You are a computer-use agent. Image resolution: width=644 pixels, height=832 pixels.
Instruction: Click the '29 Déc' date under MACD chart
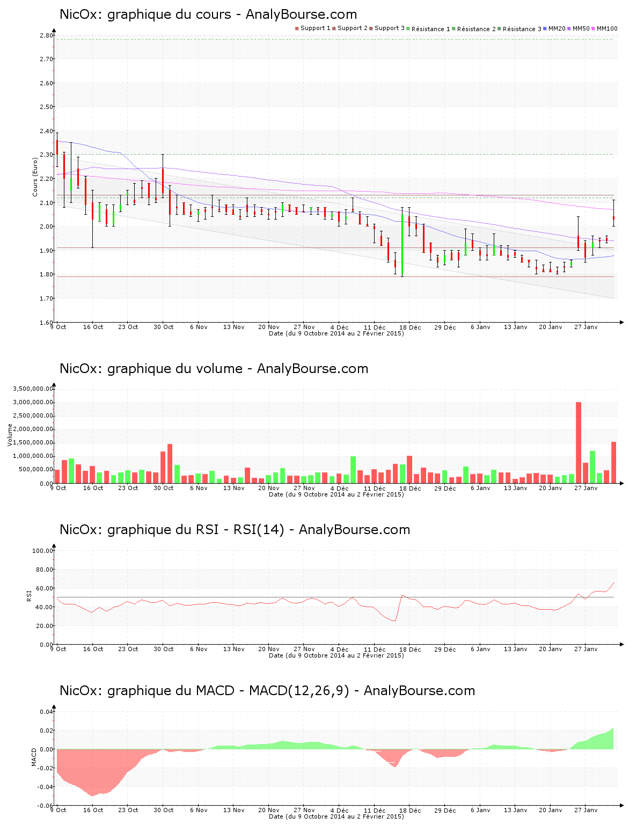(445, 810)
